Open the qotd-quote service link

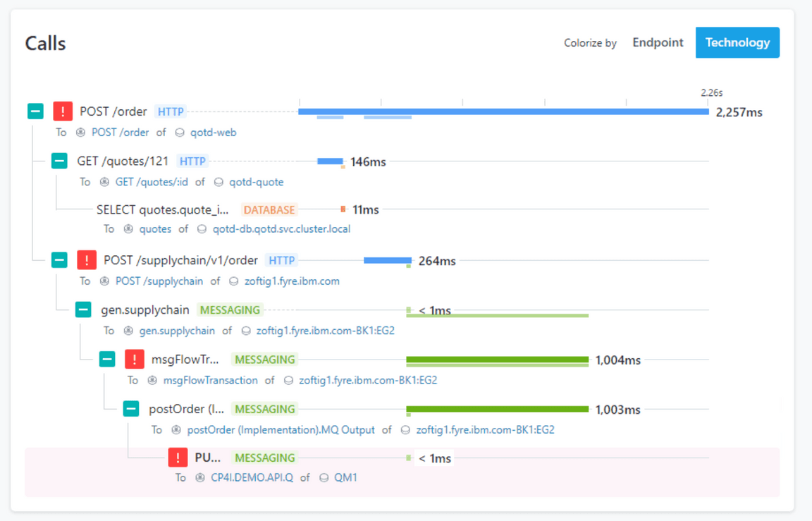coord(256,181)
